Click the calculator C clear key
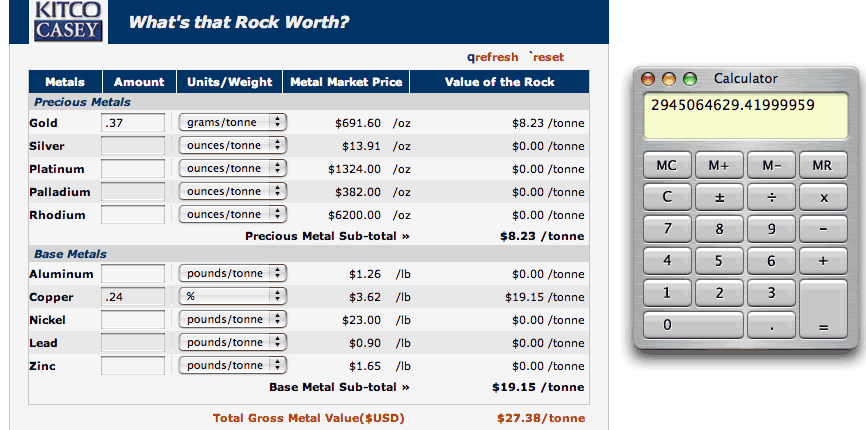The width and height of the screenshot is (866, 430). (667, 197)
